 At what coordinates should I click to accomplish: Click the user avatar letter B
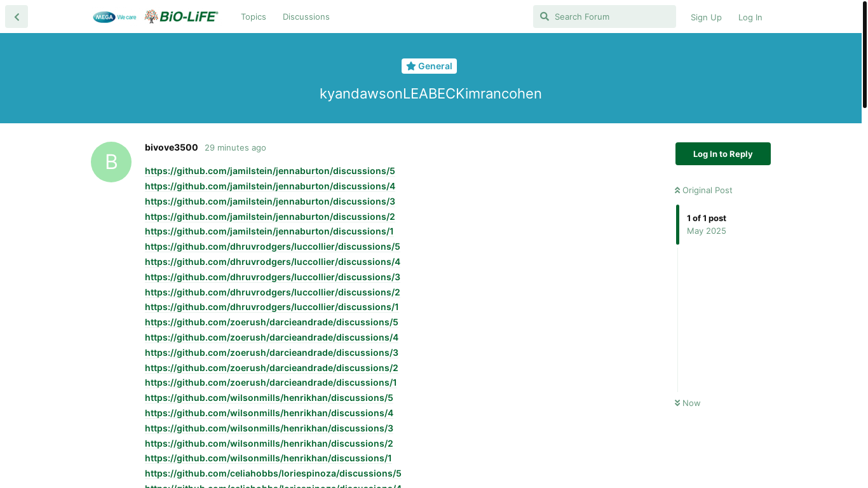click(x=111, y=162)
